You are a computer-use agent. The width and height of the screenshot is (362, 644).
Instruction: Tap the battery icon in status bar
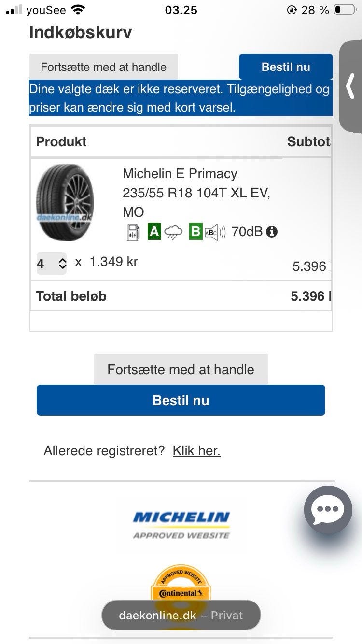344,10
